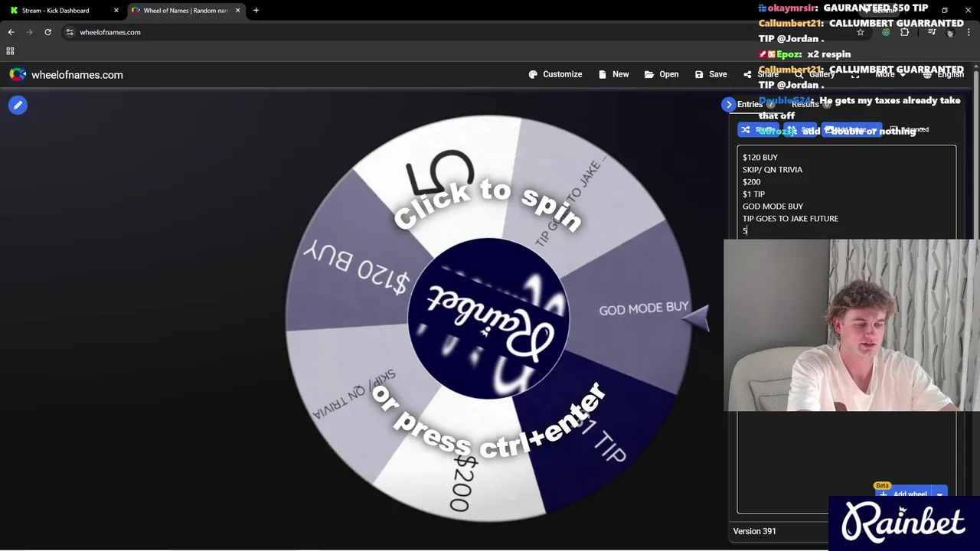Open the browser profile avatar
Viewport: 980px width, 551px height.
[950, 32]
